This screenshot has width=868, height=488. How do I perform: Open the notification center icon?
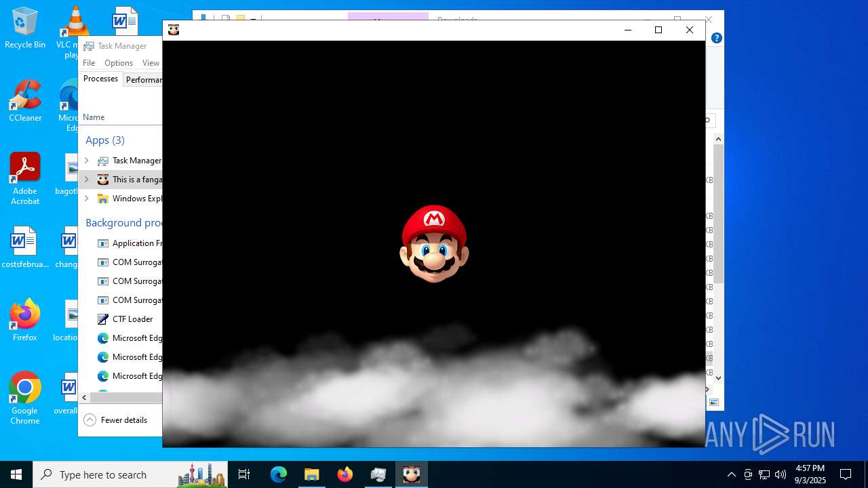click(846, 474)
